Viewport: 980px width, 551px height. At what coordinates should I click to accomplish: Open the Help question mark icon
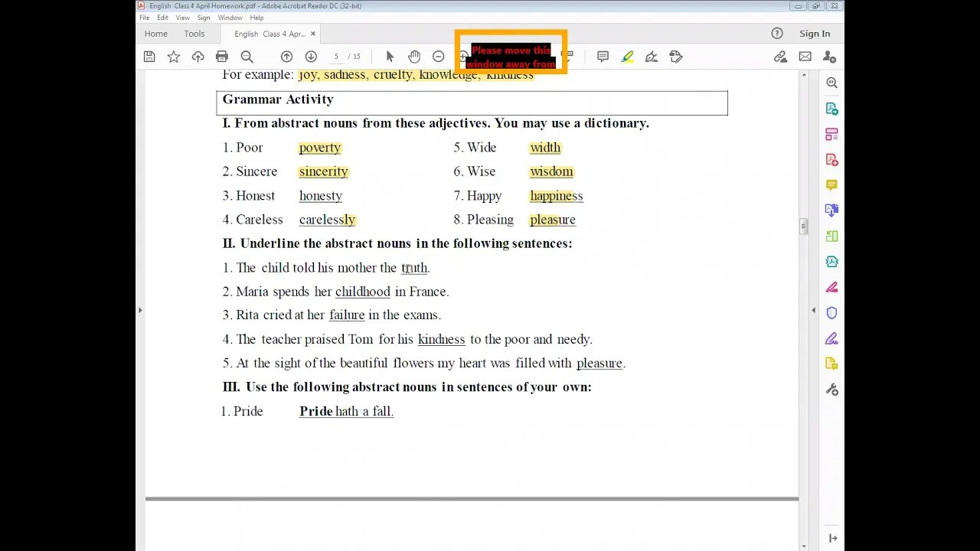click(x=777, y=34)
